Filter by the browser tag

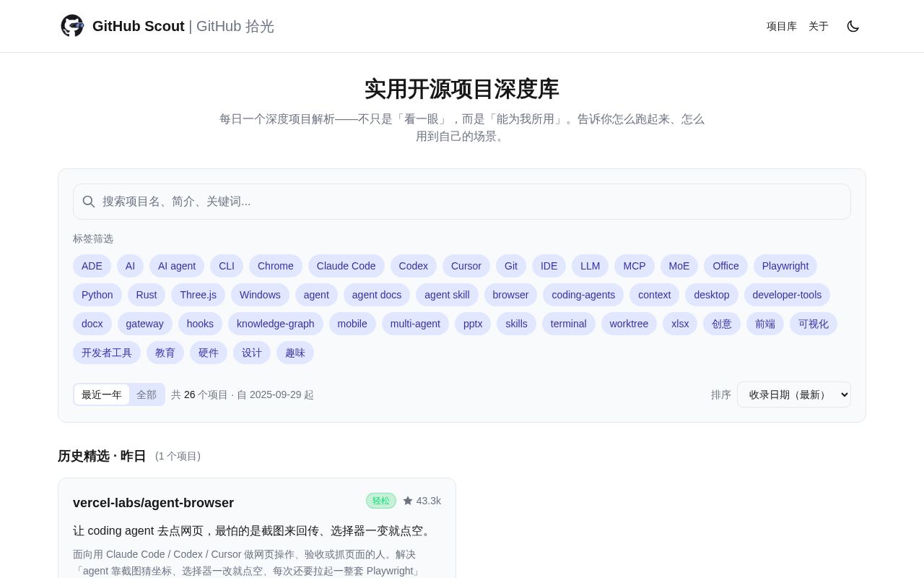(x=510, y=295)
